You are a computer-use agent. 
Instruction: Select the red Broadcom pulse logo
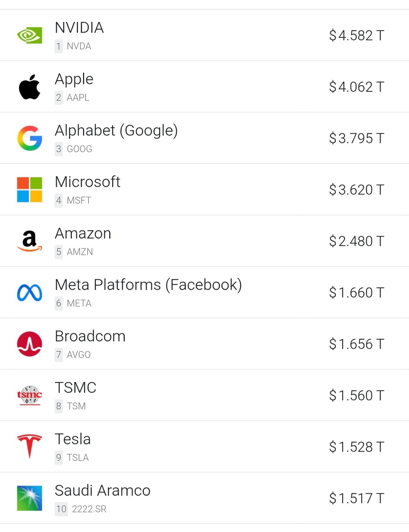(29, 344)
